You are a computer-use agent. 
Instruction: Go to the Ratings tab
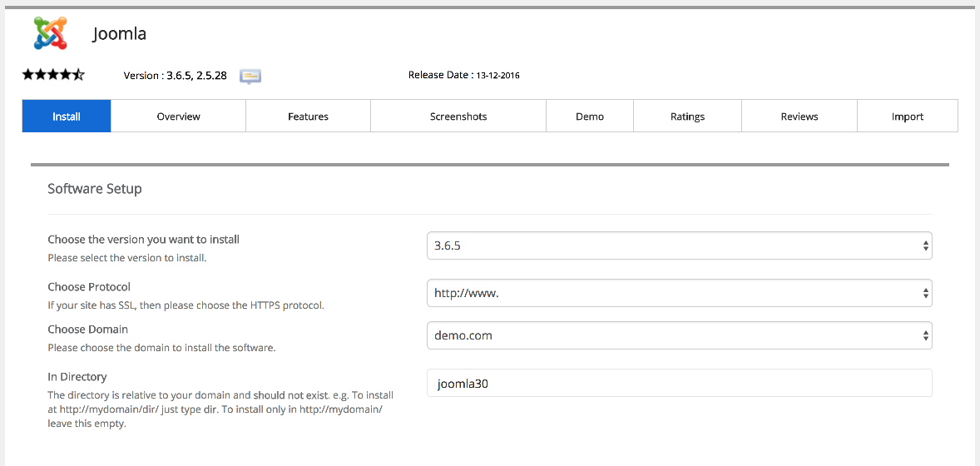pyautogui.click(x=687, y=116)
